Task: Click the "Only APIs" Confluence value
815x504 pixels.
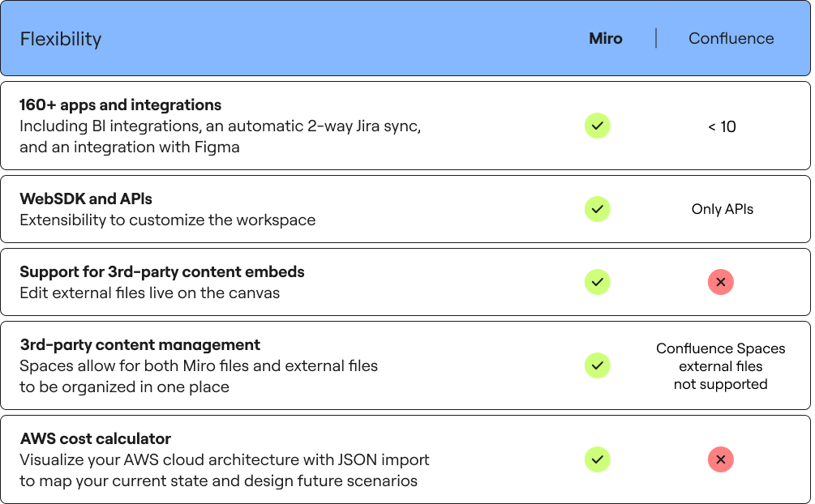Action: point(722,209)
